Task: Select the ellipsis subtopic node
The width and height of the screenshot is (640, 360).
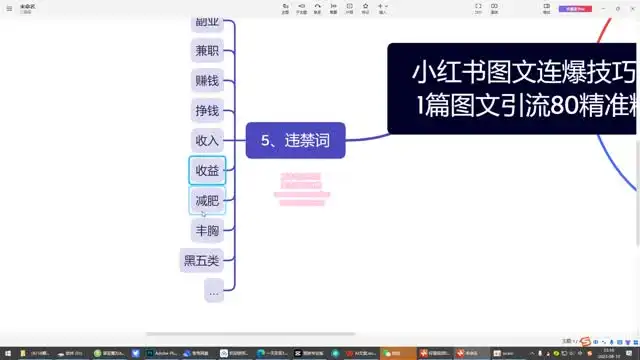Action: (214, 291)
